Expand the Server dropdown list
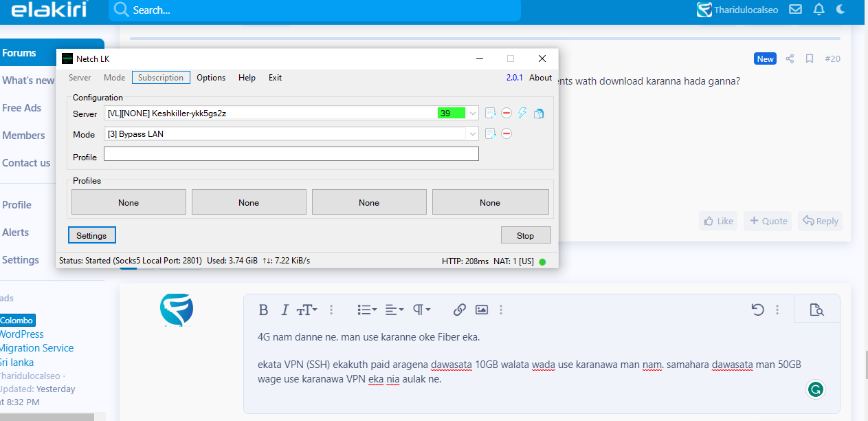 [x=473, y=113]
